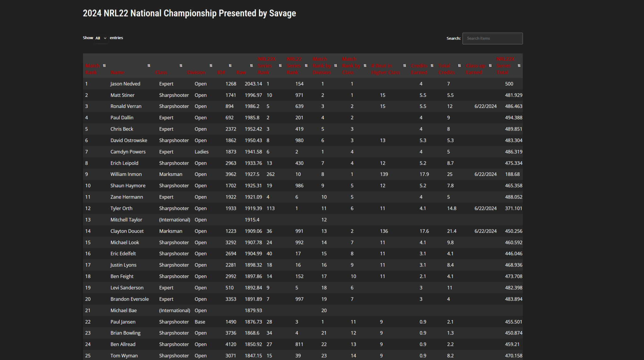Click the page title heading text
Screen dimensions: 644x360
[x=189, y=13]
